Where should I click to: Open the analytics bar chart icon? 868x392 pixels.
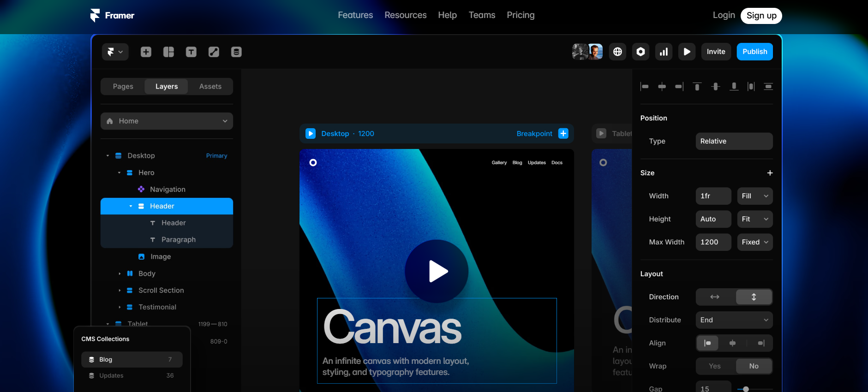coord(664,52)
